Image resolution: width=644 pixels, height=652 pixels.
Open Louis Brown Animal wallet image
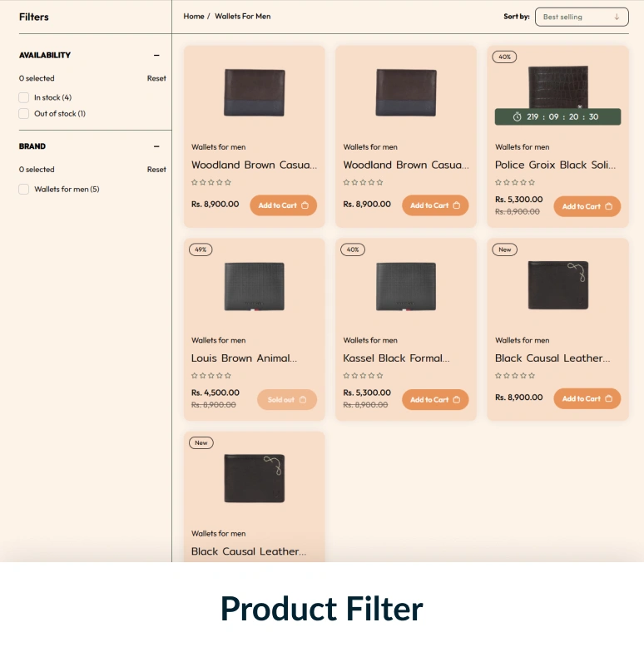pos(255,286)
